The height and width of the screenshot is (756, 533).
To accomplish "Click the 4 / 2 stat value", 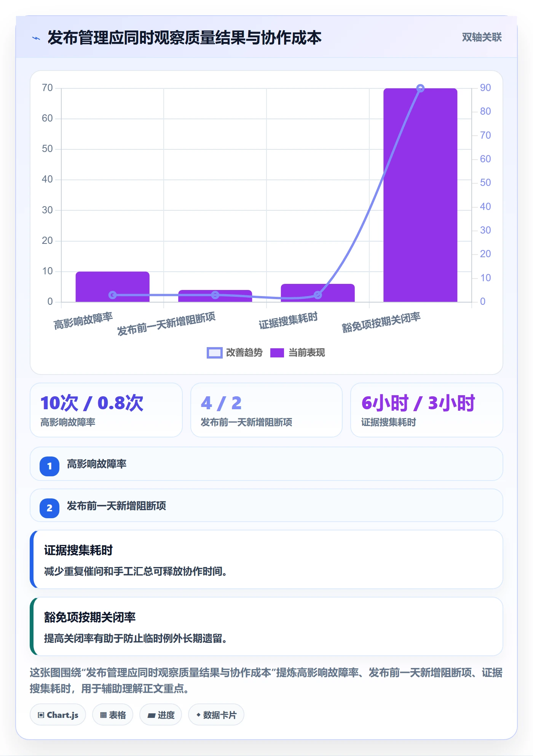I will (x=221, y=403).
